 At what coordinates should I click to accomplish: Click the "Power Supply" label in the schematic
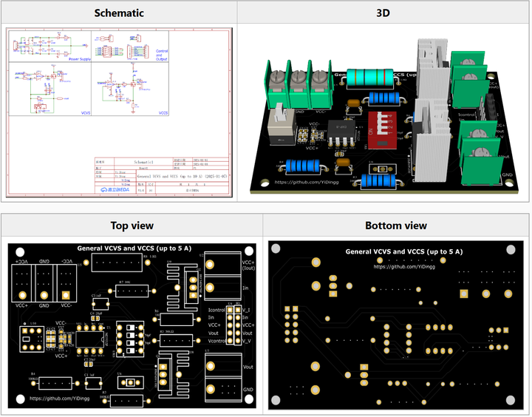pos(80,59)
